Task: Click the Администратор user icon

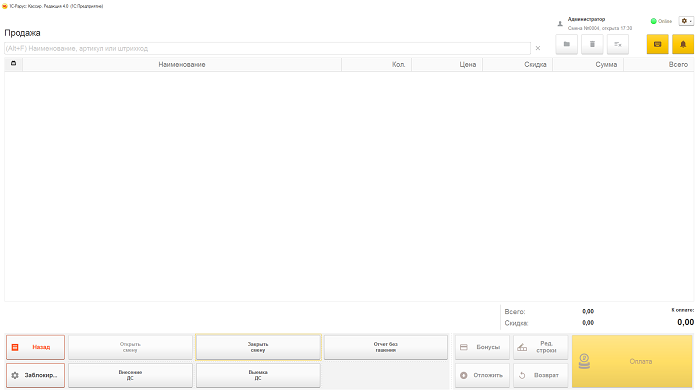Action: 560,24
